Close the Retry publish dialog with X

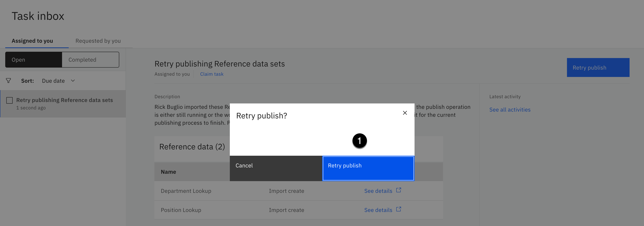(405, 113)
